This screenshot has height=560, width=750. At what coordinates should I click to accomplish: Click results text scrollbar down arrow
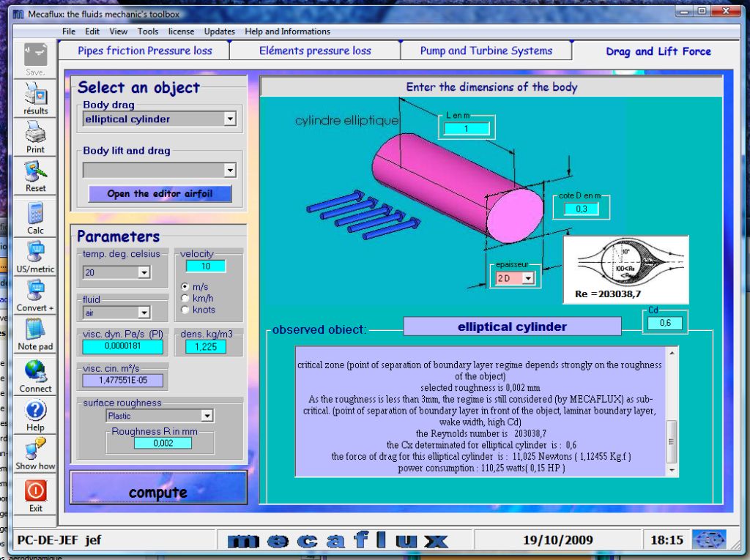coord(672,470)
